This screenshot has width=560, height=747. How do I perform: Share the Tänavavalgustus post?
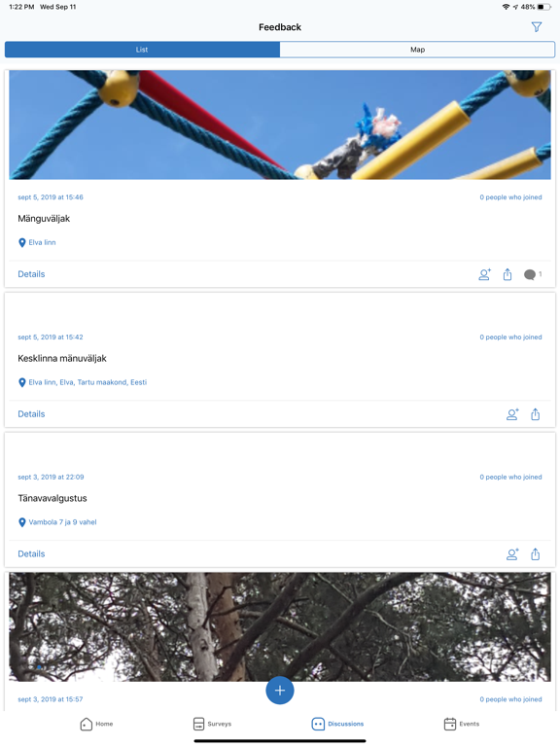[x=536, y=554]
